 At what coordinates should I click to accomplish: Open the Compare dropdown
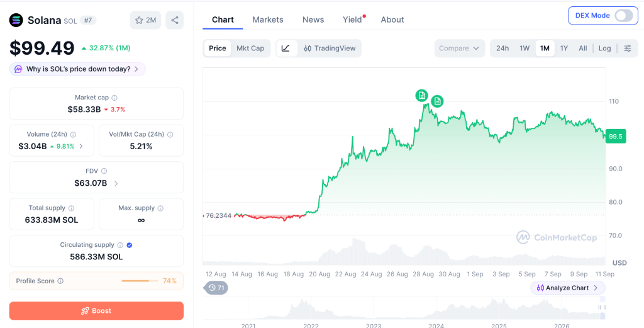pyautogui.click(x=459, y=48)
